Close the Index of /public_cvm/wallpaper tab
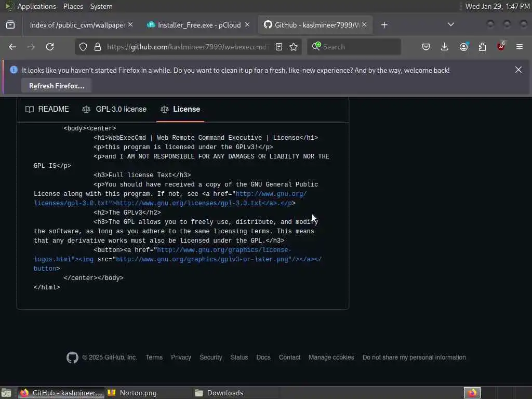Screen dimensions: 532x399 click(x=130, y=25)
